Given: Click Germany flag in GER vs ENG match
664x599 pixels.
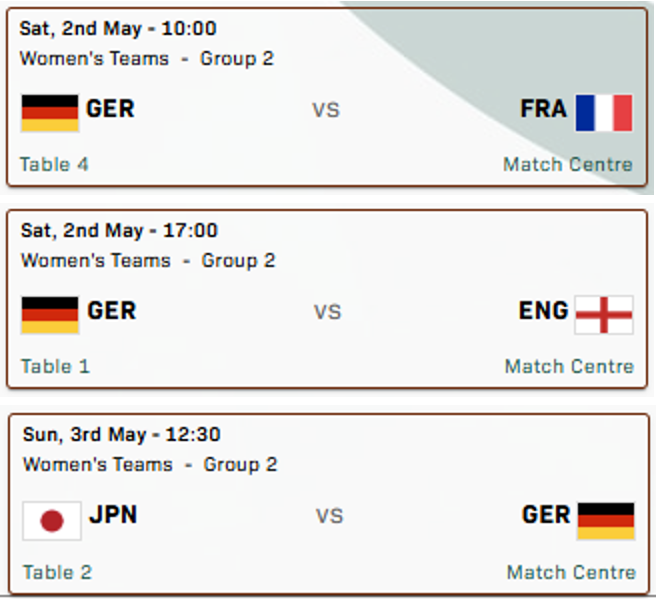Looking at the screenshot, I should (x=50, y=314).
